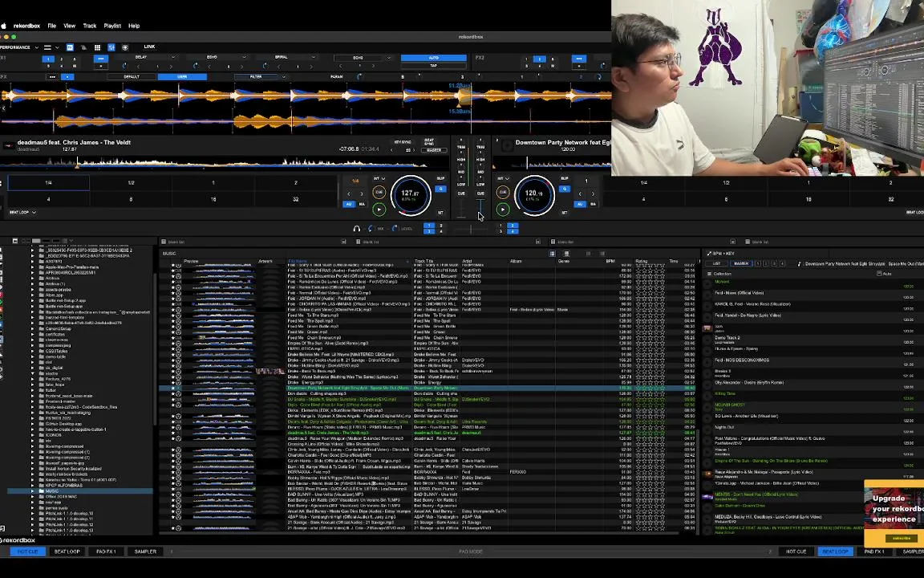Adjust the crossfader slider
The width and height of the screenshot is (924, 578).
(x=471, y=228)
